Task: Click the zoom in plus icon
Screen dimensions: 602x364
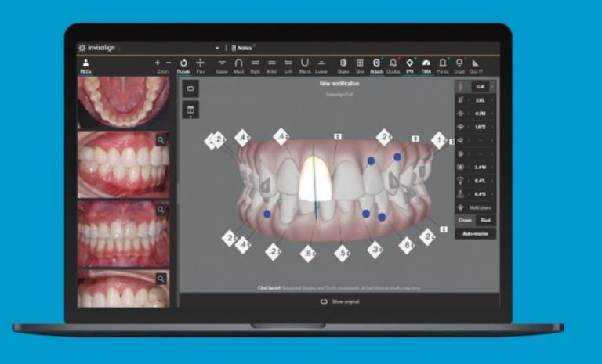Action: (x=158, y=63)
